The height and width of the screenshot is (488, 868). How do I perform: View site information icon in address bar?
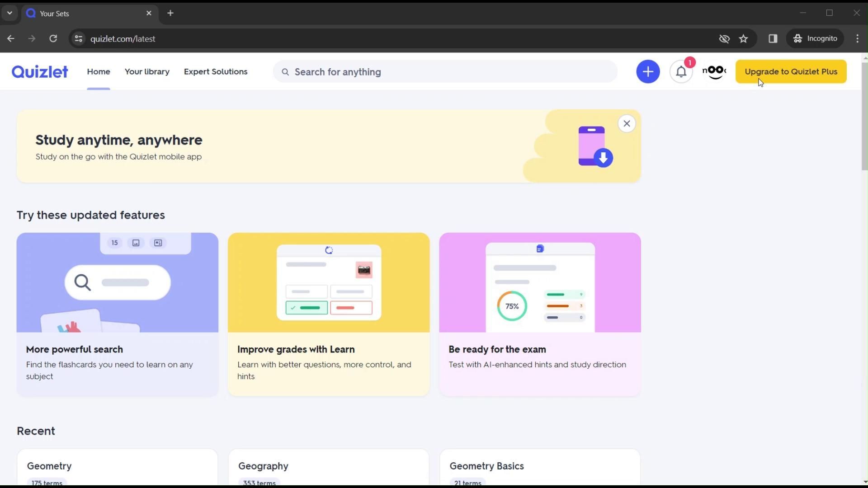[78, 39]
